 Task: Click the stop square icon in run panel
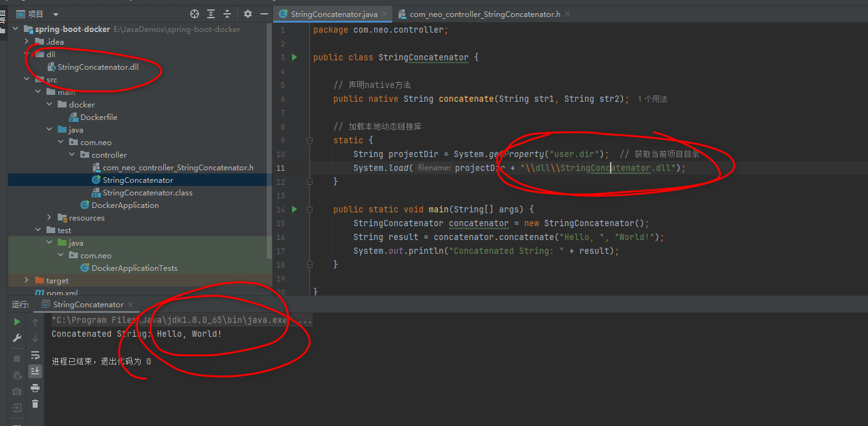[18, 359]
